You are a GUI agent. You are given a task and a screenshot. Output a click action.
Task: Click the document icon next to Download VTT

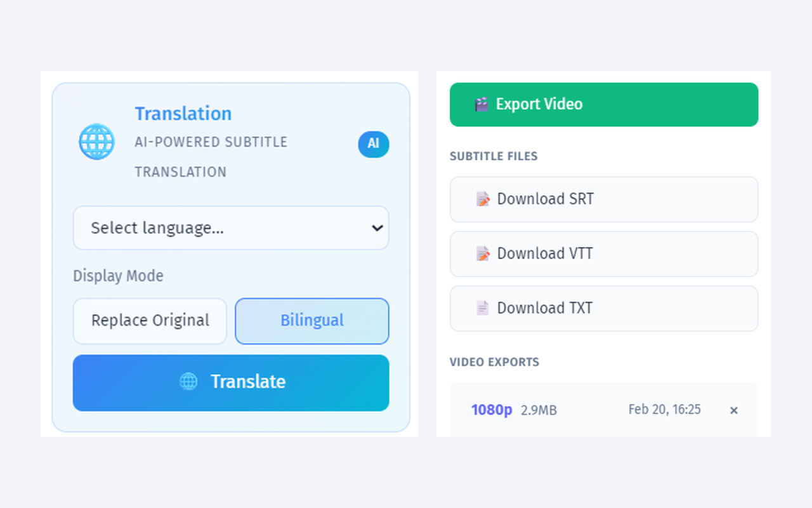click(x=483, y=253)
